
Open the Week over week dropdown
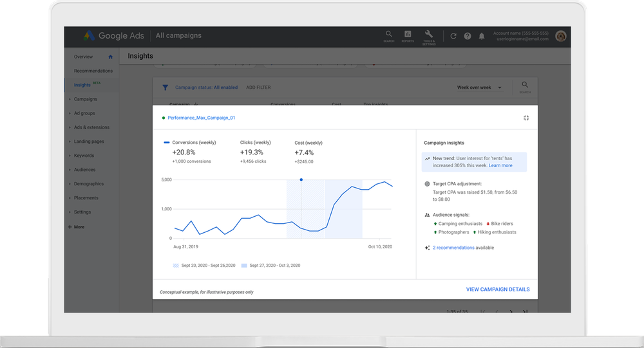click(479, 87)
